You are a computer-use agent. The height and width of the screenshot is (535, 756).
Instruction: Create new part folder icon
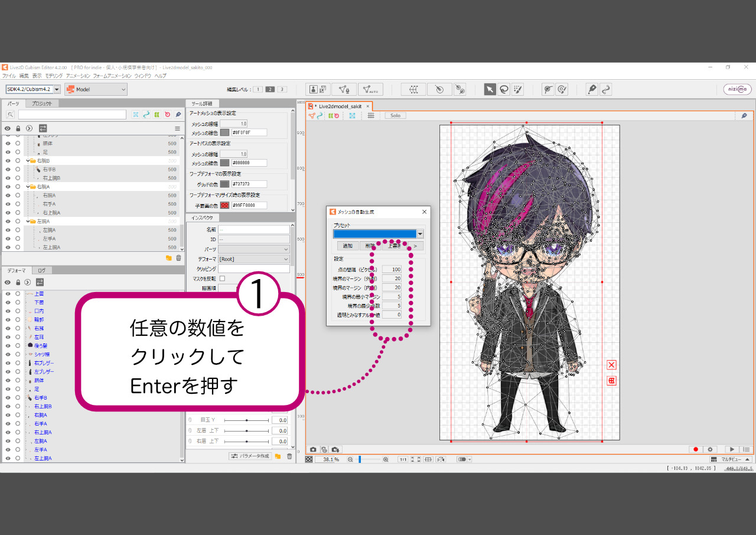click(169, 258)
